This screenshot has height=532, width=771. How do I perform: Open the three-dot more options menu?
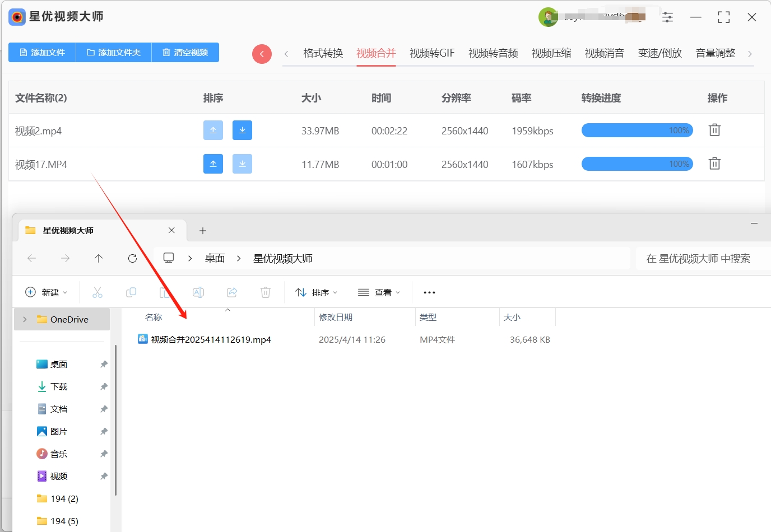pyautogui.click(x=429, y=292)
